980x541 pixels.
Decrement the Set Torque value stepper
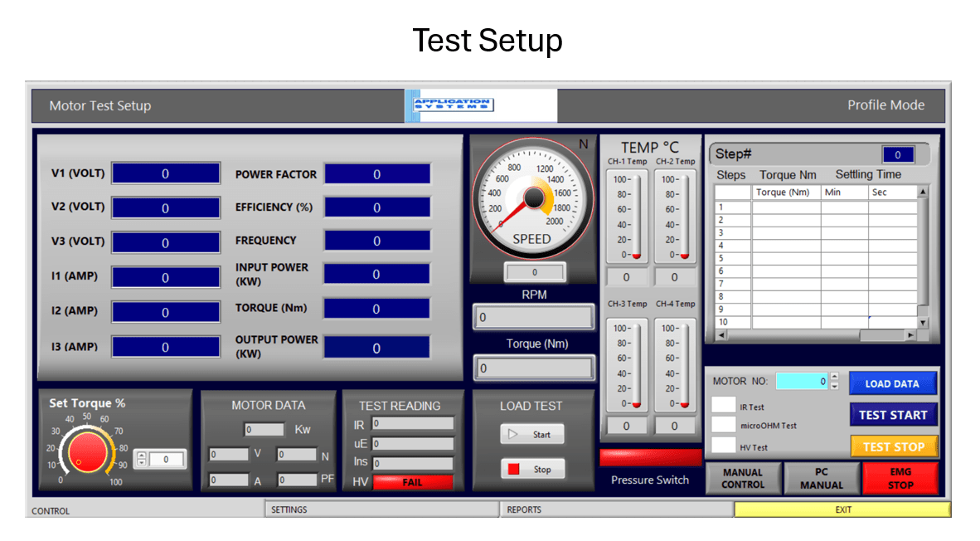coord(141,463)
